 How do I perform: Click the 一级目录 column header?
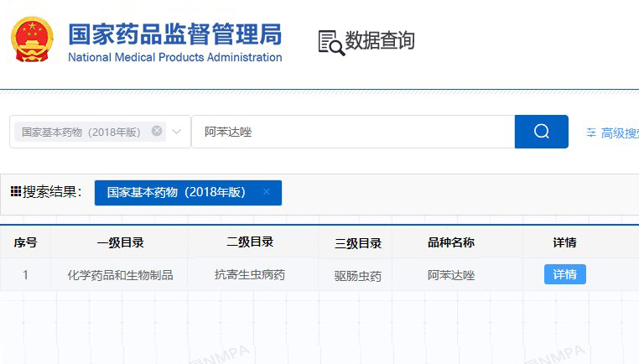(120, 242)
